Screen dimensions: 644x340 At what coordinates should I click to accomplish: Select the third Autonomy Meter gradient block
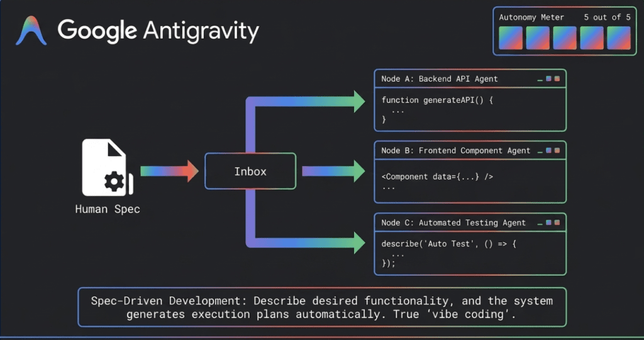(x=565, y=38)
